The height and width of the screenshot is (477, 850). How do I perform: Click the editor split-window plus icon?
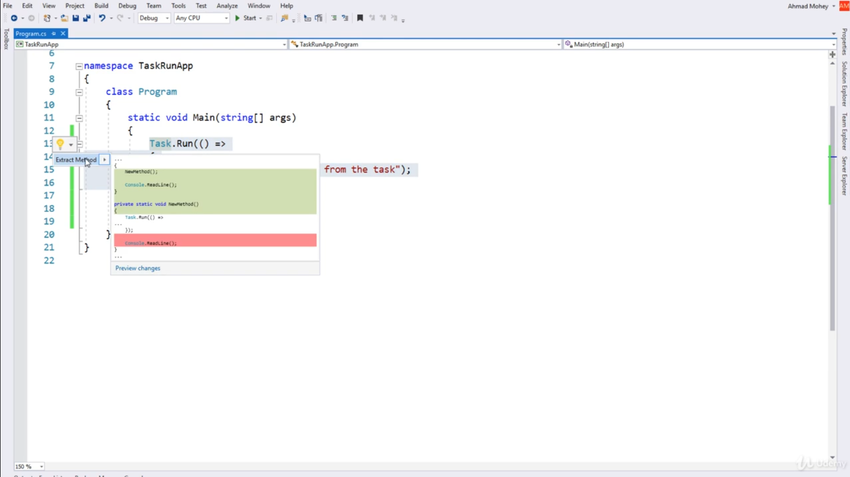pos(833,54)
